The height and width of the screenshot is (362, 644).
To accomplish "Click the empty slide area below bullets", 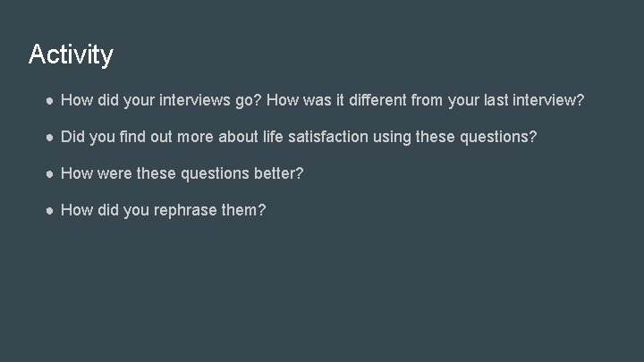I will coord(322,295).
